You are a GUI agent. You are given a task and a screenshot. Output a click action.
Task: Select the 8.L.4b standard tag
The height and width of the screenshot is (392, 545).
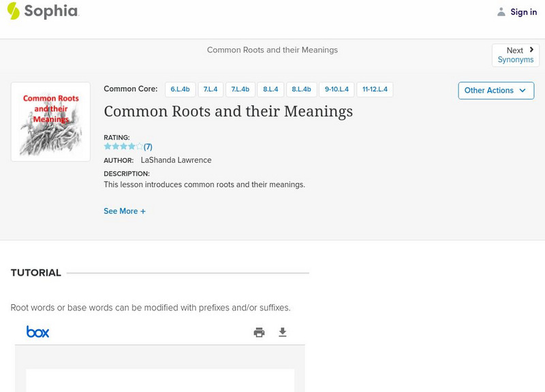tap(301, 89)
